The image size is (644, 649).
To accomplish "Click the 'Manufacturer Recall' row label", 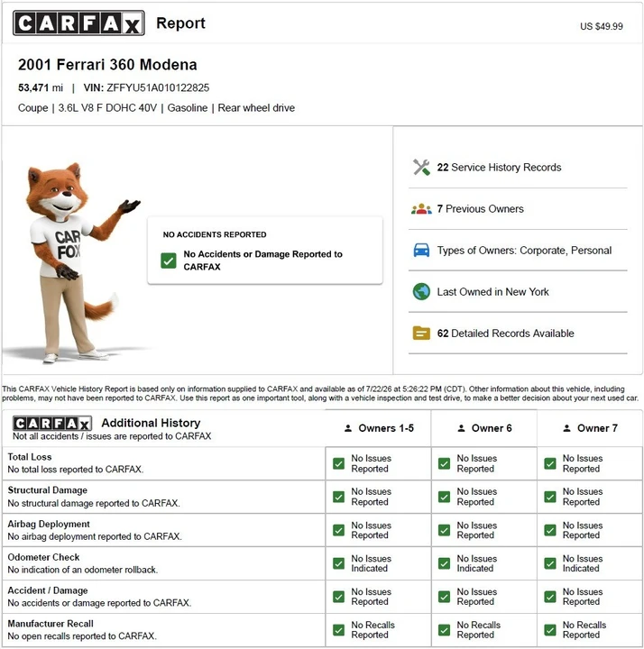I will point(51,624).
